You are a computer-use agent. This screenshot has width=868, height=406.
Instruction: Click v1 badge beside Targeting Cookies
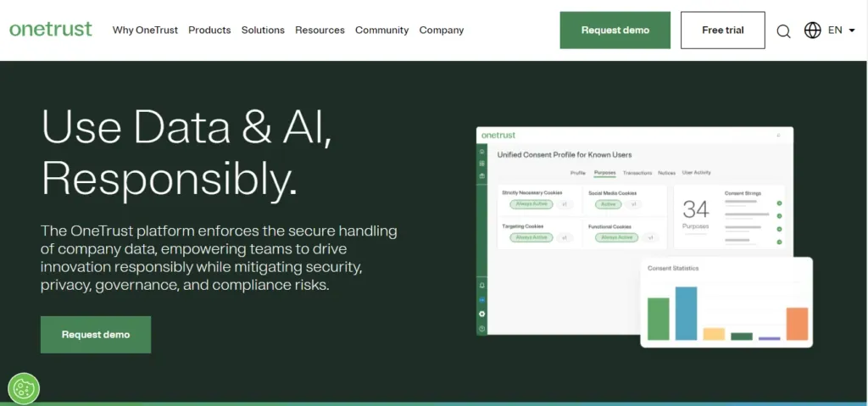tap(565, 237)
